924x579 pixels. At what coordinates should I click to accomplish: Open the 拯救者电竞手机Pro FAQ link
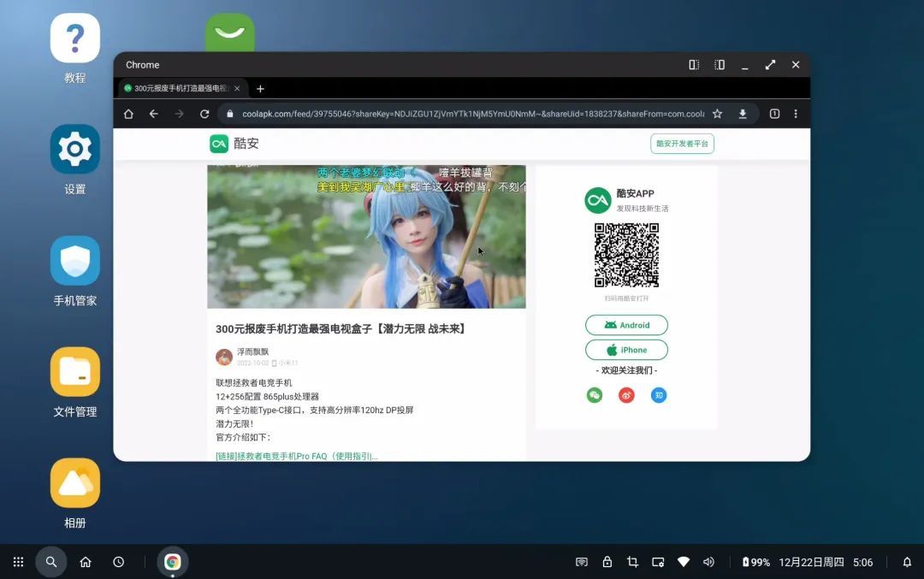pos(297,456)
